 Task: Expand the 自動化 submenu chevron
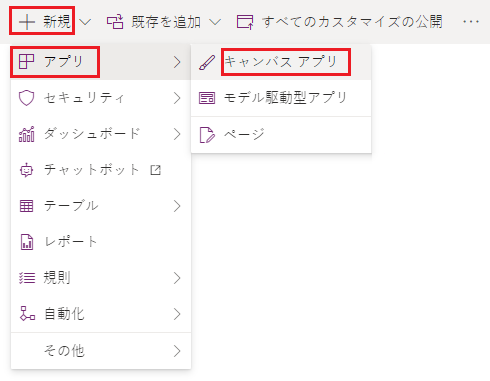point(177,314)
